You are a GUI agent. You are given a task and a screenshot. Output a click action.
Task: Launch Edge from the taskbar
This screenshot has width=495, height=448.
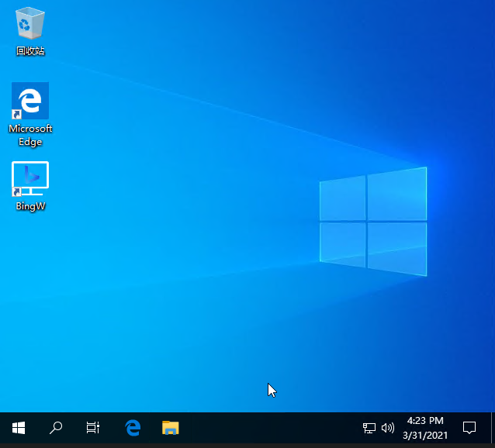[x=133, y=428]
